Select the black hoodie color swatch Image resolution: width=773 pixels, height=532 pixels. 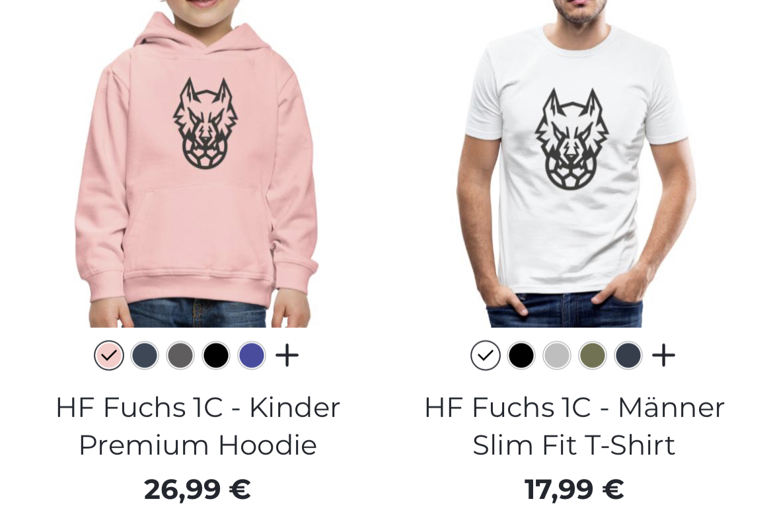(216, 356)
